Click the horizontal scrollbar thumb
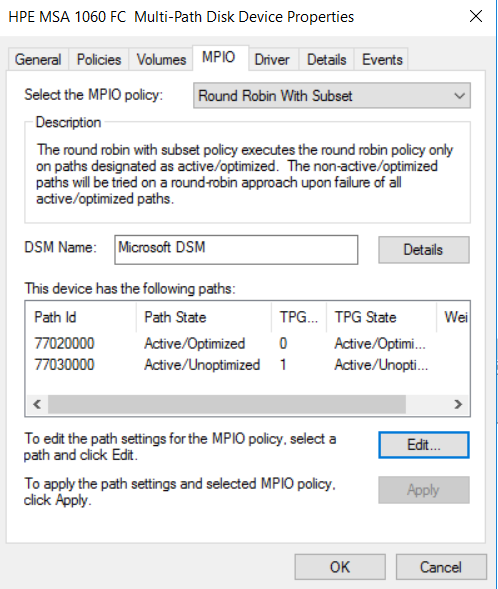 227,405
